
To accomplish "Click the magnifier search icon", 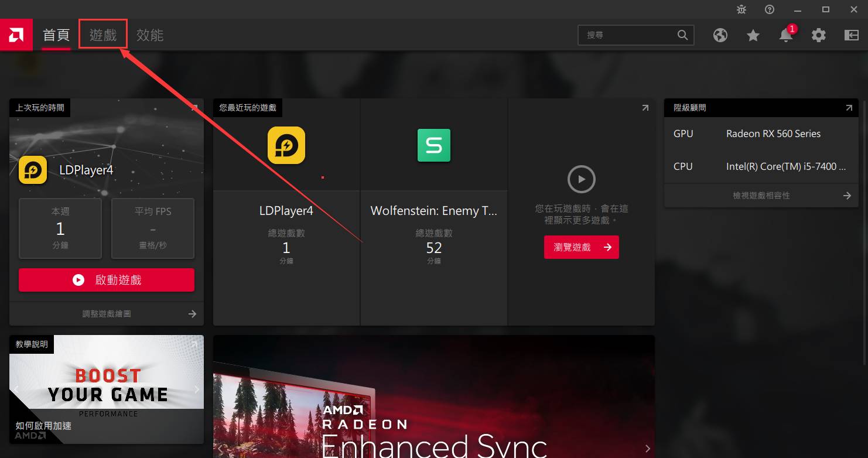I will point(682,35).
